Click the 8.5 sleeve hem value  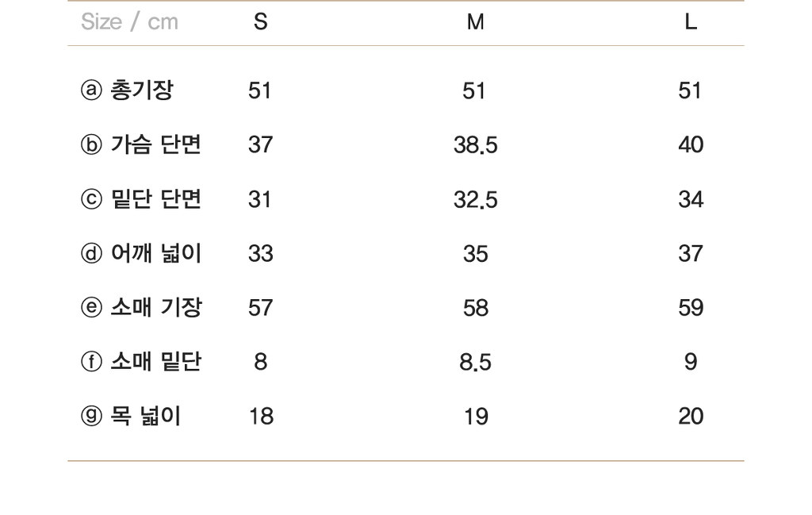click(x=476, y=362)
